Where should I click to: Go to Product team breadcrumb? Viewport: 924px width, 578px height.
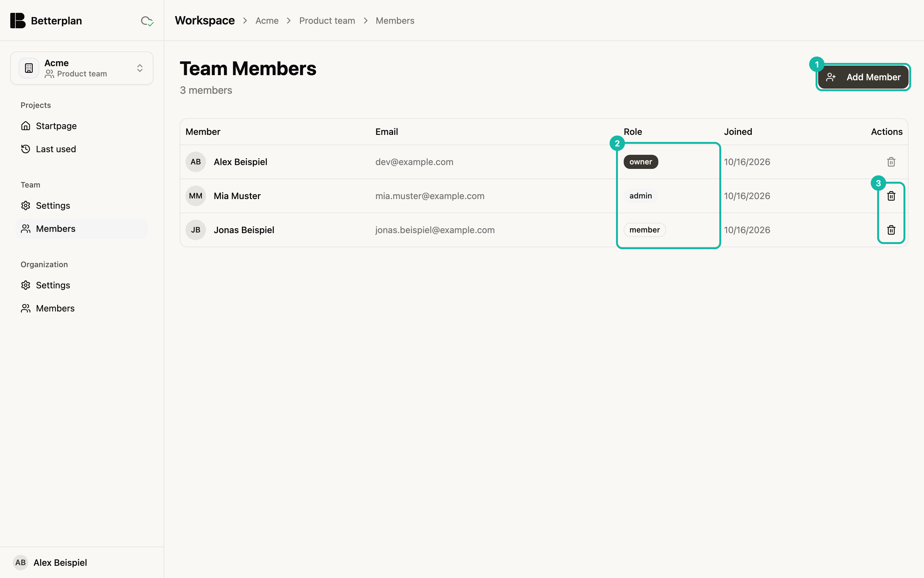(327, 21)
